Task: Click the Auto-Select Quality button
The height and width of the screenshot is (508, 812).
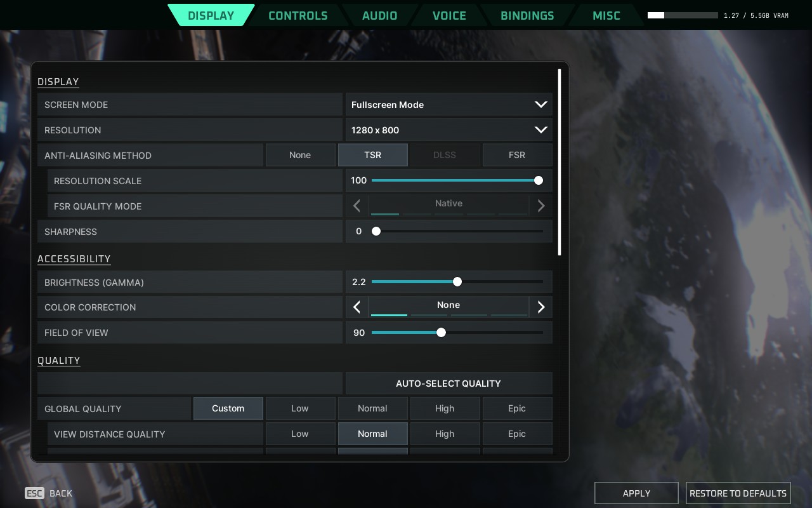Action: point(449,383)
